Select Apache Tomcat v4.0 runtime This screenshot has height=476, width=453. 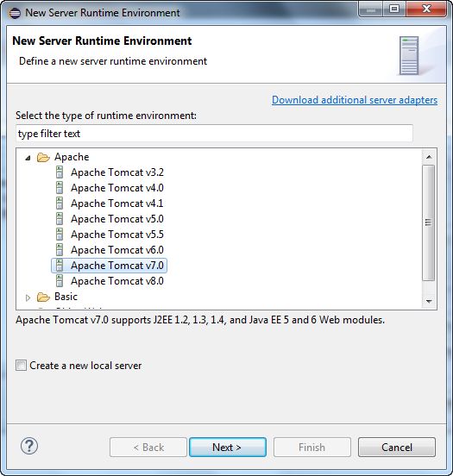click(117, 188)
